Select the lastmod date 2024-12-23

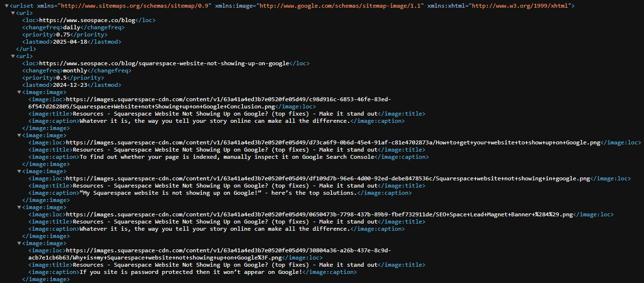coord(70,85)
